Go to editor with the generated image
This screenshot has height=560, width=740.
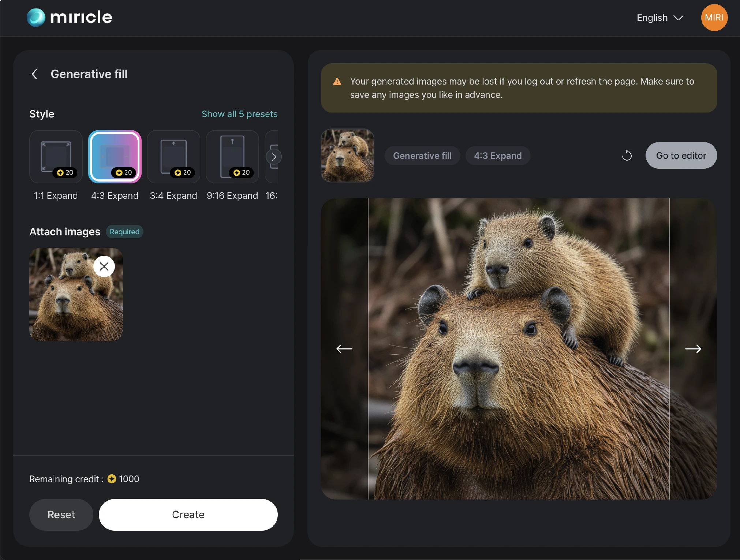point(681,155)
